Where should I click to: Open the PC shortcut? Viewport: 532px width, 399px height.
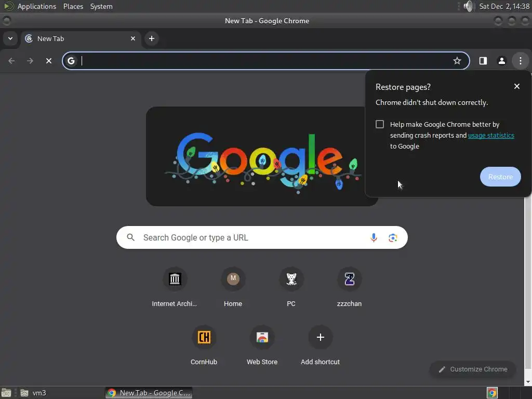tap(291, 287)
